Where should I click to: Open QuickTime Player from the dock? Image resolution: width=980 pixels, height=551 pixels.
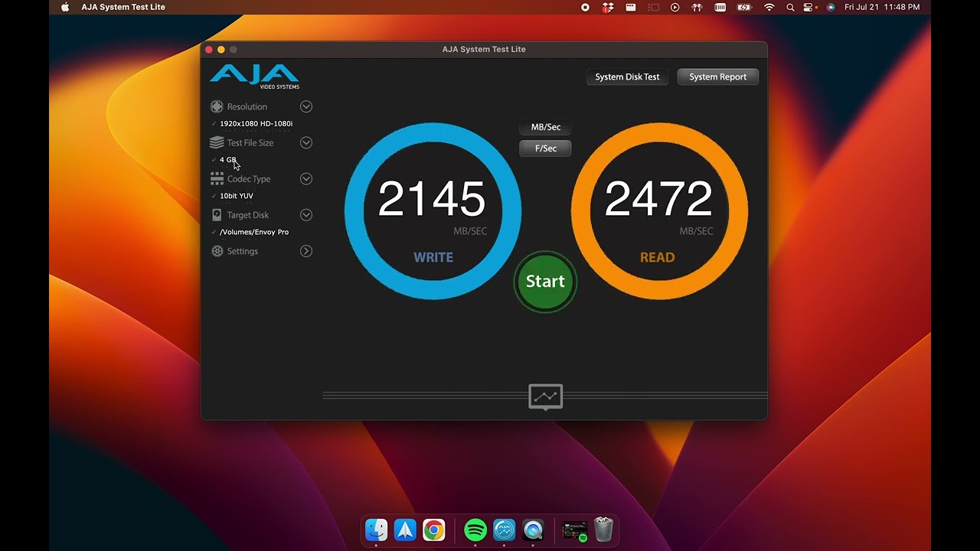click(x=534, y=530)
